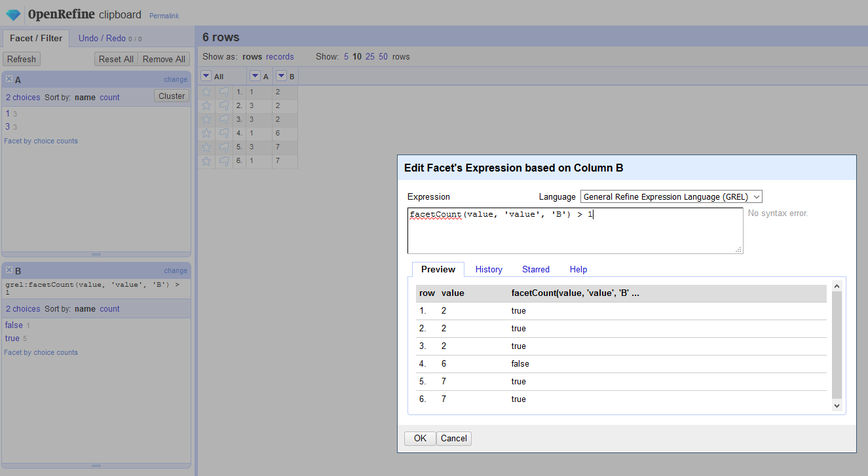The height and width of the screenshot is (476, 868).
Task: Sort facet A choices by count
Action: coord(109,98)
